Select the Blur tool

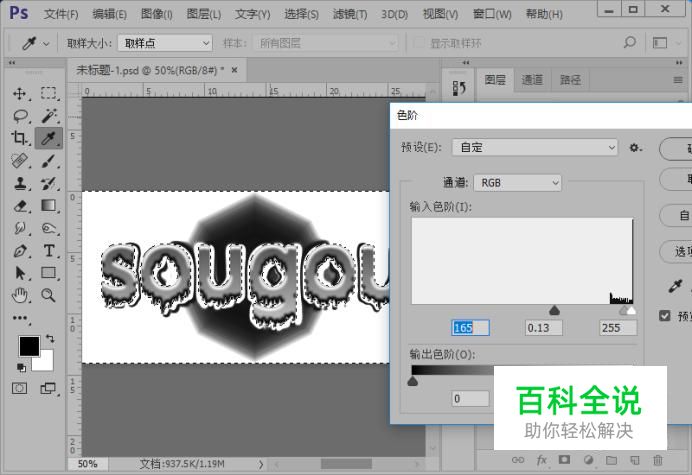tap(19, 228)
